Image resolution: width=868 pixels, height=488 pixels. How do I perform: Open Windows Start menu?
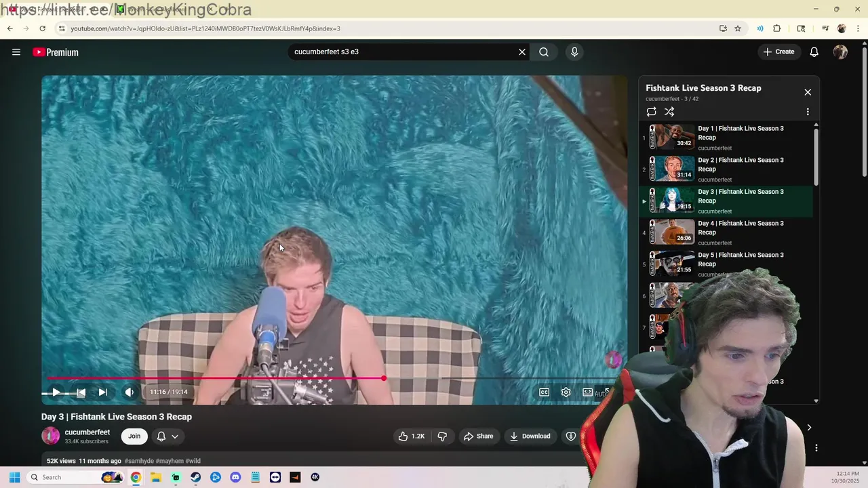[14, 477]
